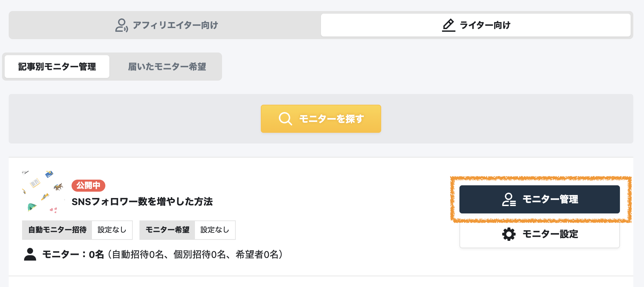
Task: Select the pencil icon on ライター向け tab
Action: 448,24
